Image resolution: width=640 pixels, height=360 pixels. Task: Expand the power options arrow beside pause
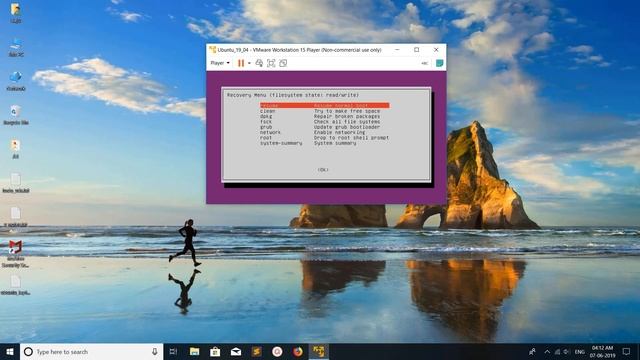(249, 63)
